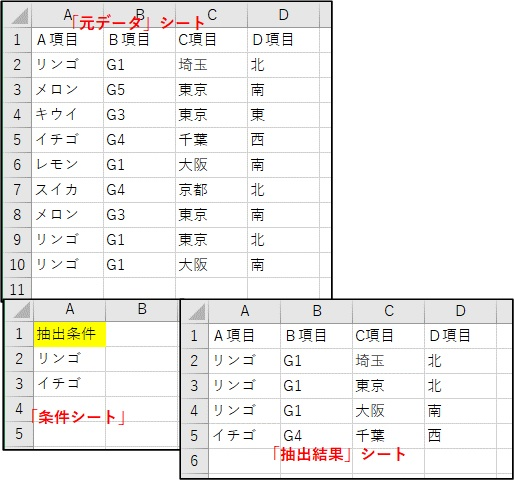Select スイカ cell in row 7

click(67, 190)
